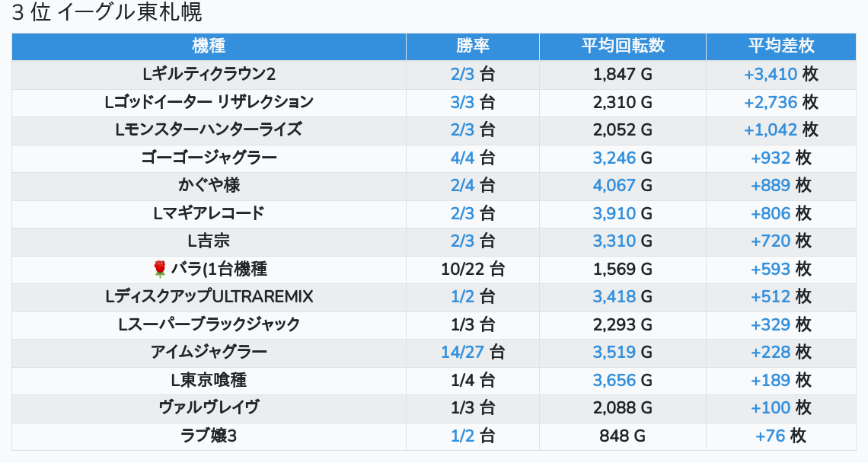
Task: Click the +76 difference for ラブ嬢3
Action: (770, 436)
